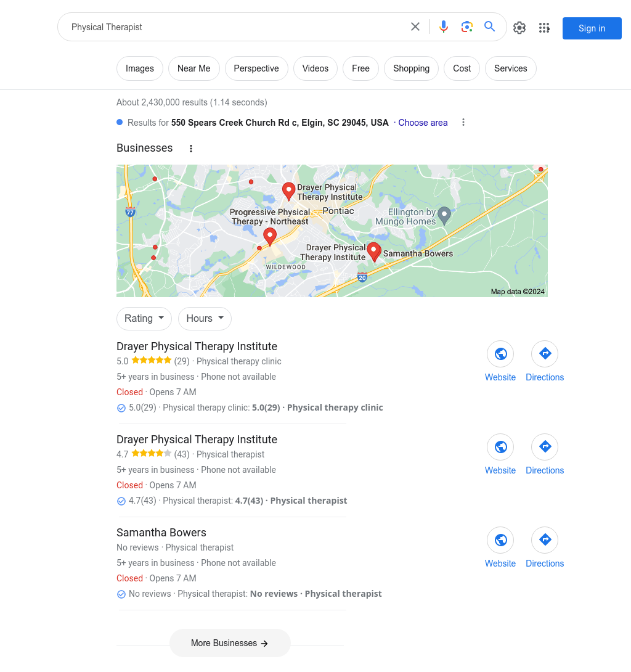Select the Images filter tab
Image resolution: width=631 pixels, height=672 pixels.
click(x=140, y=68)
